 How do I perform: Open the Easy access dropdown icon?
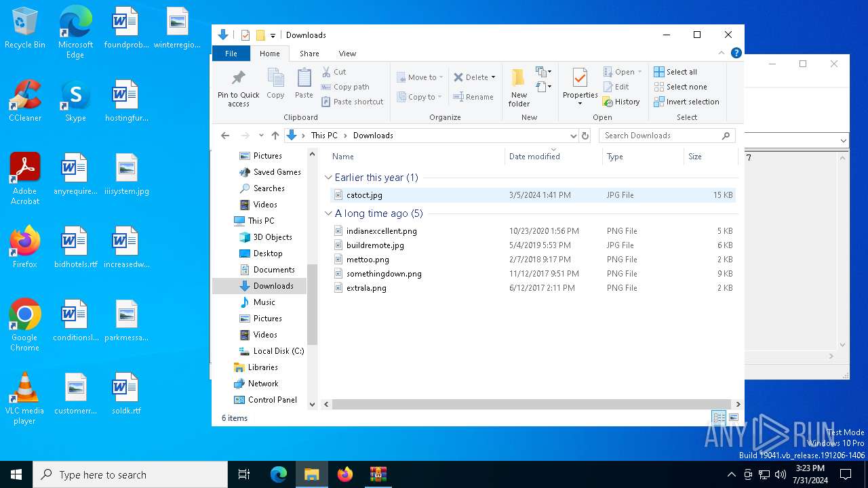(x=542, y=87)
